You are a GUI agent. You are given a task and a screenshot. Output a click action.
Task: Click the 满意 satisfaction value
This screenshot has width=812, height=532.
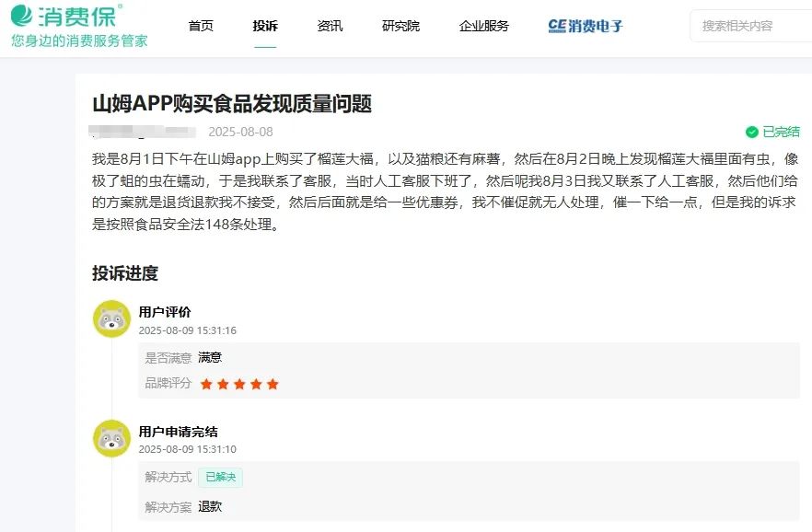coord(210,358)
